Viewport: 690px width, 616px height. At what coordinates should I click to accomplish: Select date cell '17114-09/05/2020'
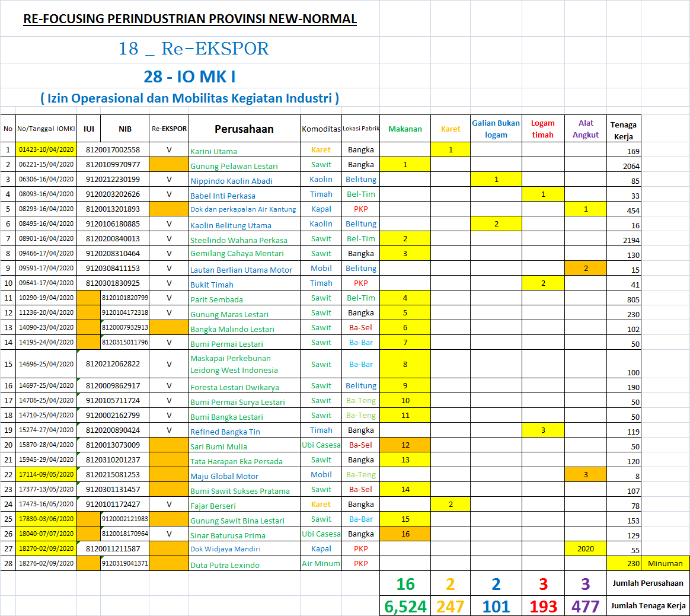coord(46,475)
